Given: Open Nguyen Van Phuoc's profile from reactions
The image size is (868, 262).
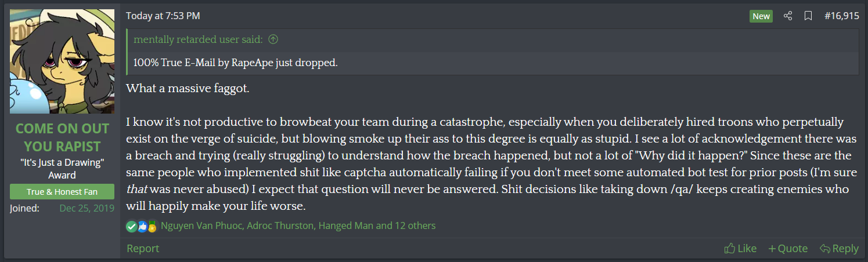Looking at the screenshot, I should (x=201, y=225).
